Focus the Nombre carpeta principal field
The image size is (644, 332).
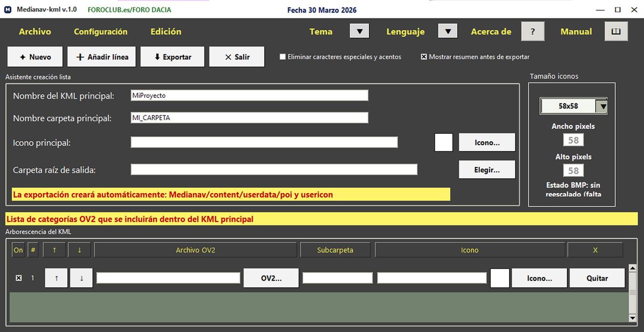[250, 118]
